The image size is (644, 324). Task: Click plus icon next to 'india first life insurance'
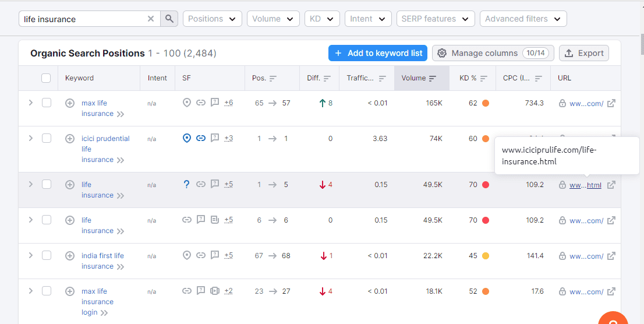tap(70, 256)
